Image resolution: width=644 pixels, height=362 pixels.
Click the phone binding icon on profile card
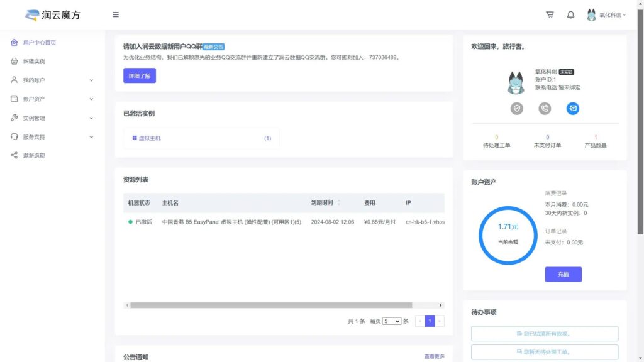[x=545, y=109]
